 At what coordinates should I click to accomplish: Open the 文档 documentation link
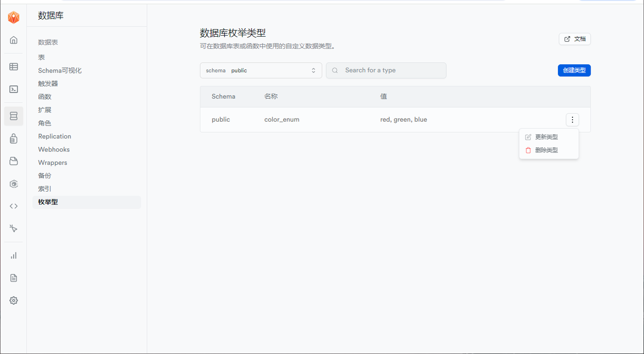coord(575,39)
